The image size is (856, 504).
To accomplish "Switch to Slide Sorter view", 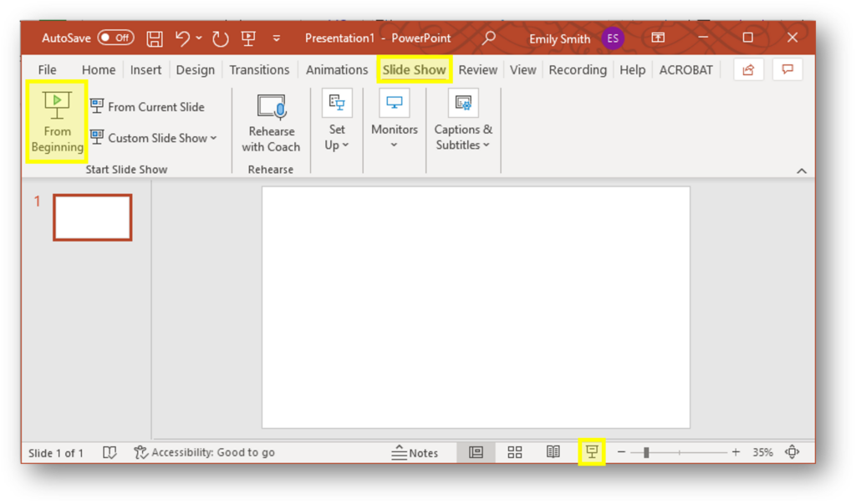I will [x=515, y=452].
